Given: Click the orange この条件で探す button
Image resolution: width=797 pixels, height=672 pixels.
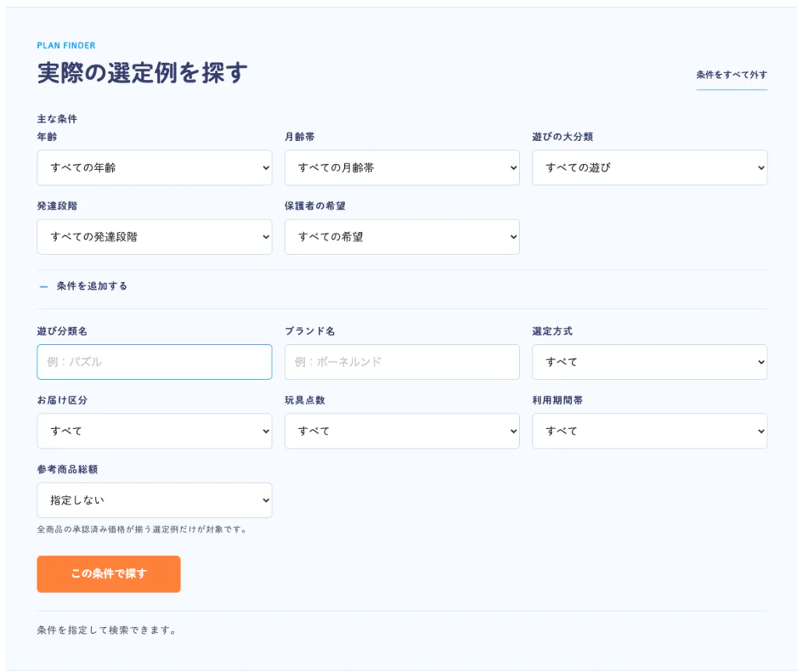Looking at the screenshot, I should pos(109,574).
